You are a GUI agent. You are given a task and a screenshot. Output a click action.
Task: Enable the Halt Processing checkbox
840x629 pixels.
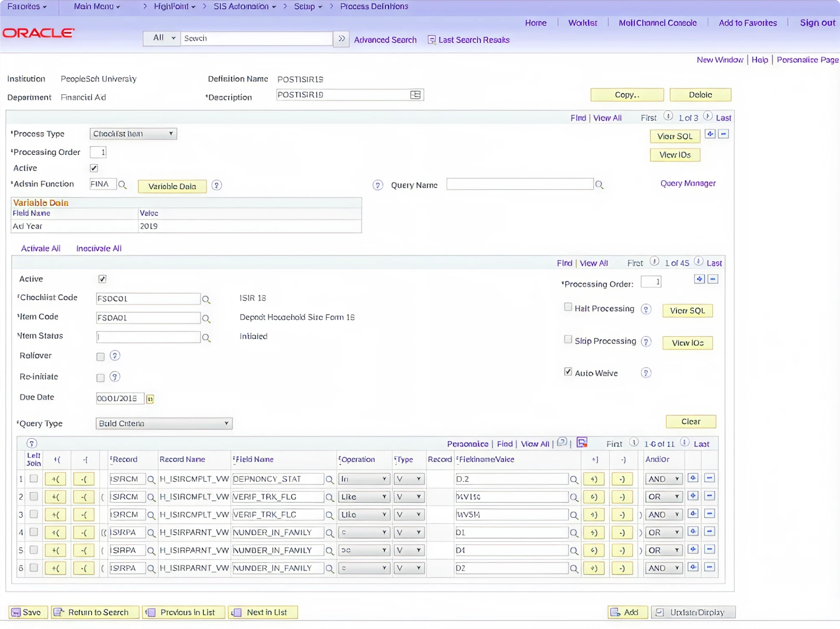(568, 307)
